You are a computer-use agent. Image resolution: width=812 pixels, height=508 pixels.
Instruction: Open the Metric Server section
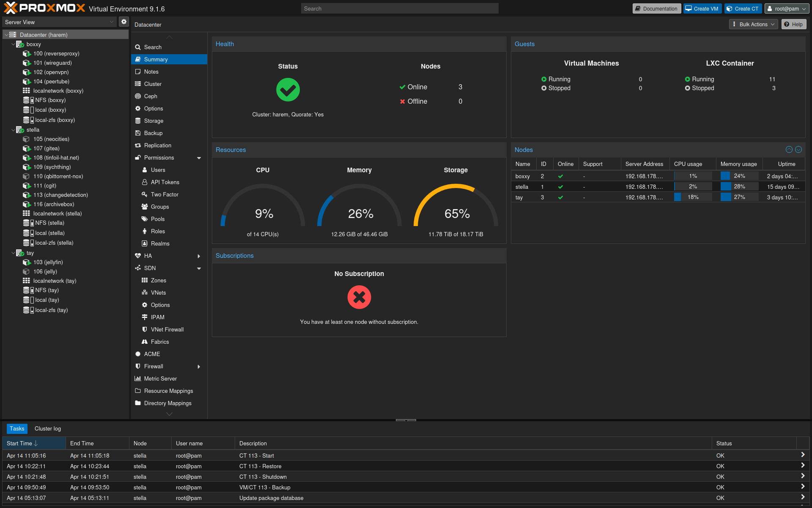(160, 378)
